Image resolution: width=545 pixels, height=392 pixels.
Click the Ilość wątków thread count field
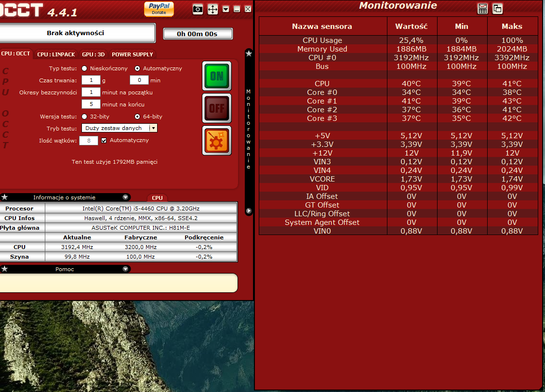(89, 141)
